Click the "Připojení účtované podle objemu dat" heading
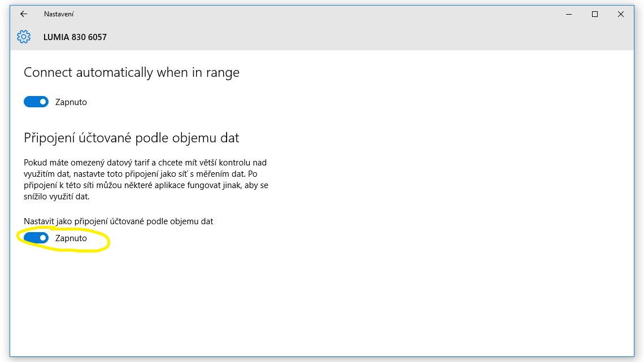644x362 pixels. (132, 138)
